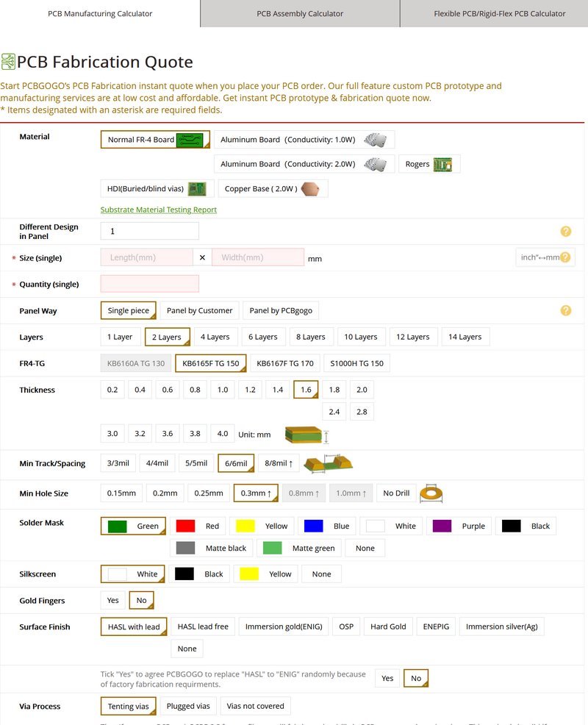Click Aluminum 1.0W board sheets image
Viewport: 588px width, 725px height.
pos(375,140)
